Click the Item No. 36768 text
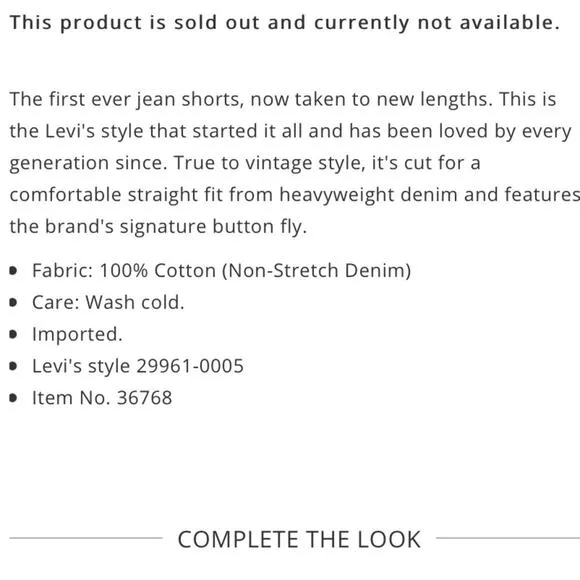The width and height of the screenshot is (580, 580). point(102,398)
